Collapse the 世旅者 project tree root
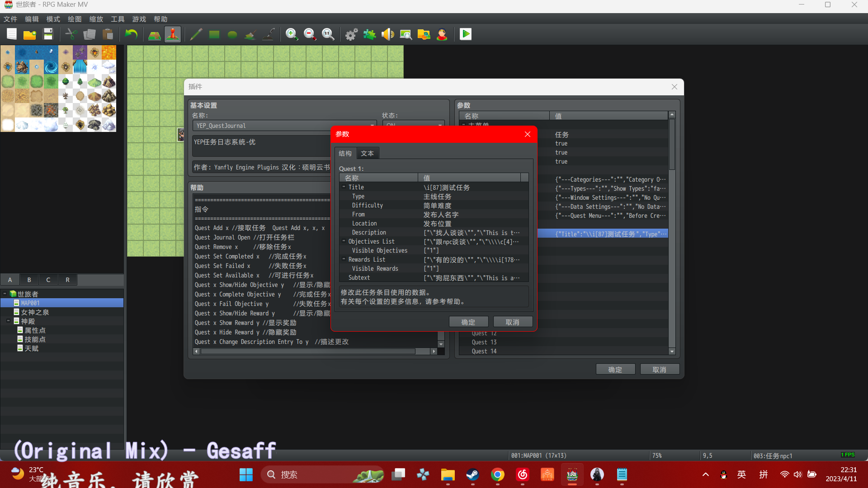This screenshot has width=868, height=488. (x=5, y=294)
